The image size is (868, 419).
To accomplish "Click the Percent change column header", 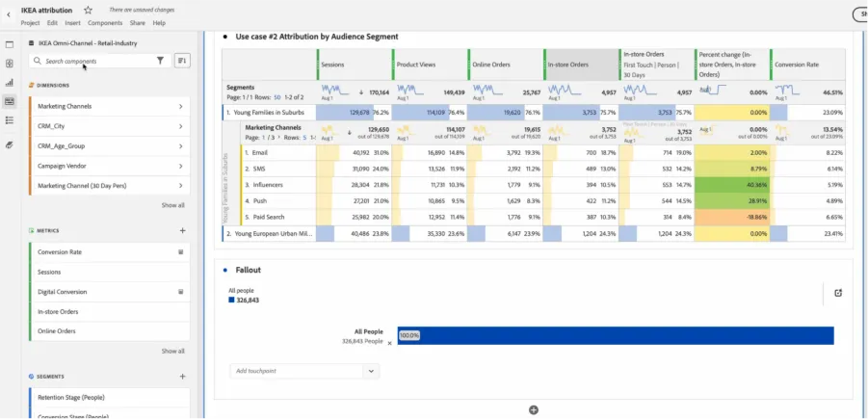I will coord(732,65).
